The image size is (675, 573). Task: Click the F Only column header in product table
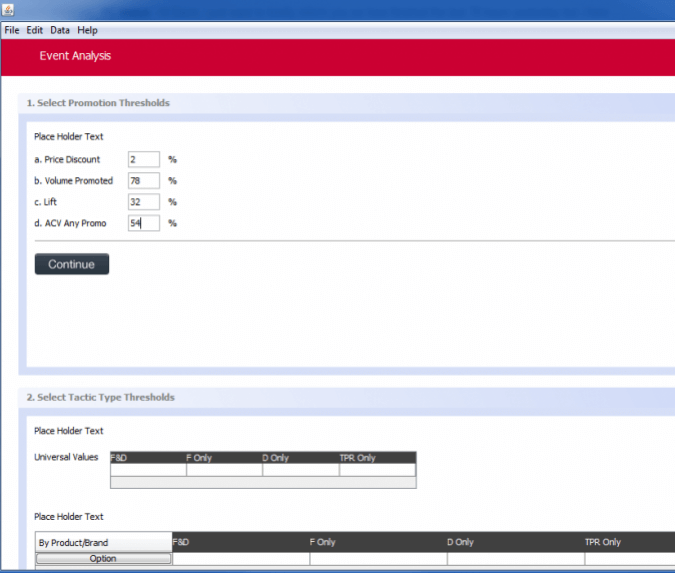(378, 542)
